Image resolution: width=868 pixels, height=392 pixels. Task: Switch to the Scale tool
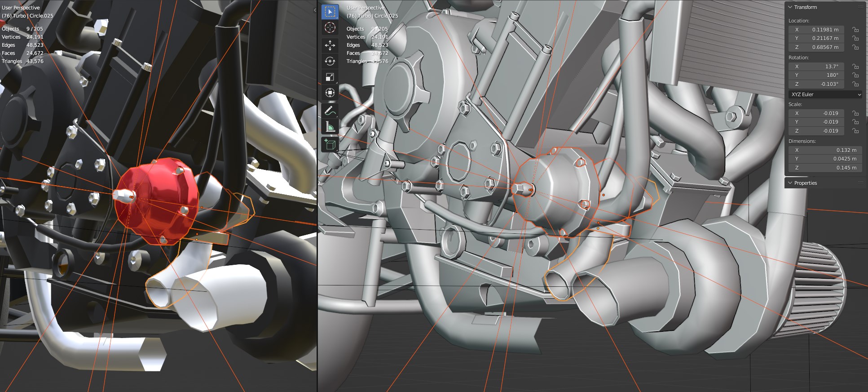pos(330,77)
